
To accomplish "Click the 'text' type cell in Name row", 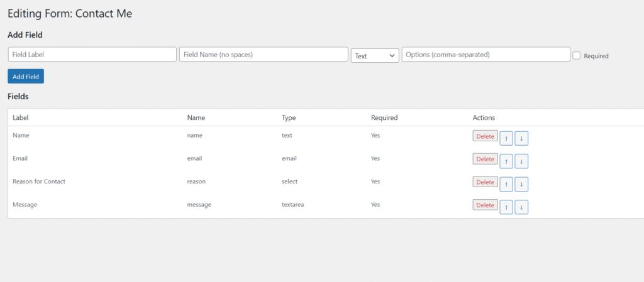I will tap(287, 135).
